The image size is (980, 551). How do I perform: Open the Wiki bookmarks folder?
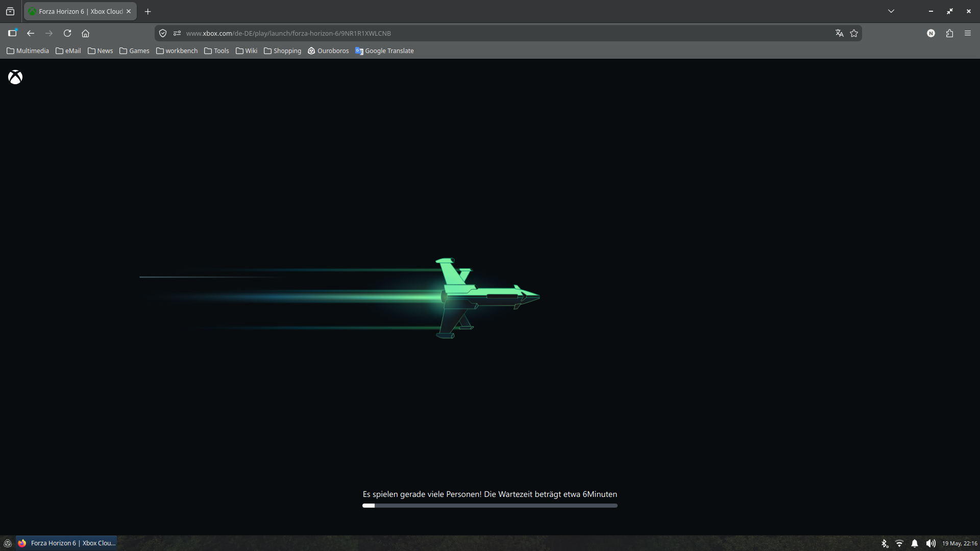[247, 51]
